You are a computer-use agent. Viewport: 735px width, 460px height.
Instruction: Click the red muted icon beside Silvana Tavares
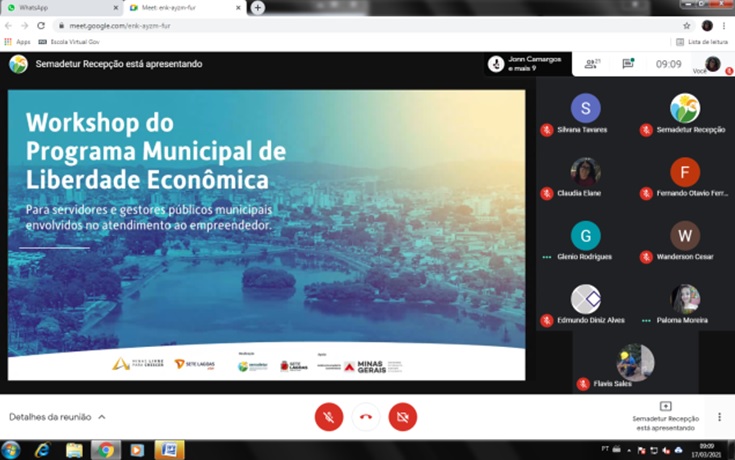pyautogui.click(x=547, y=130)
